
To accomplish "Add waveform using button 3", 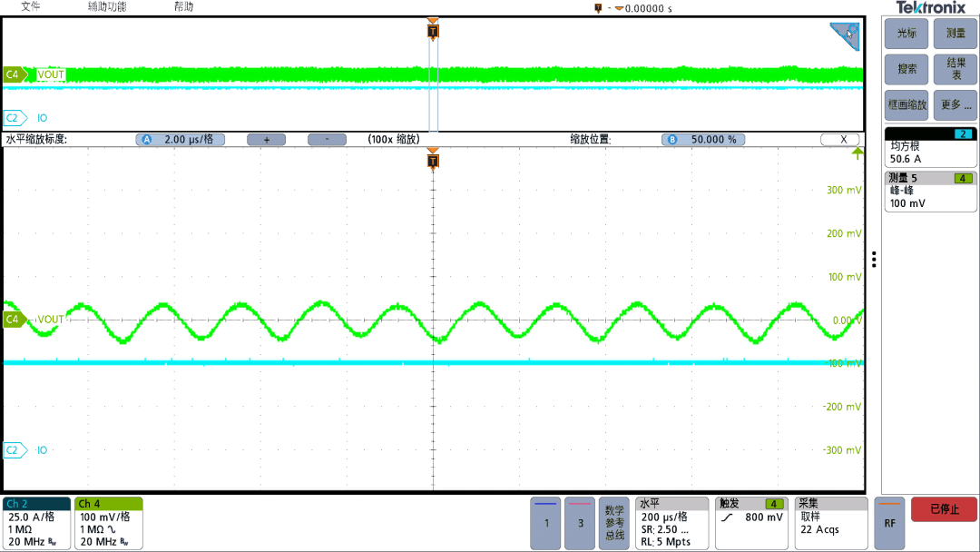I will coord(580,523).
